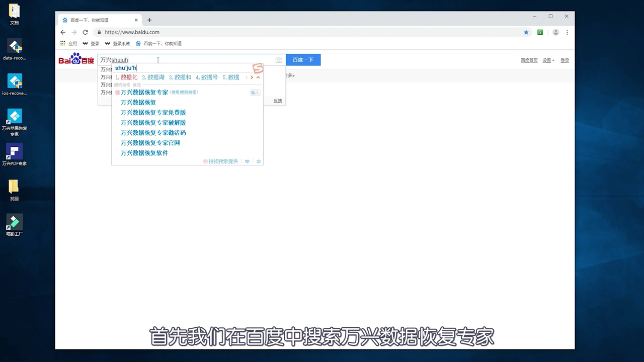
Task: Go to next candidate page arrow
Action: (252, 77)
